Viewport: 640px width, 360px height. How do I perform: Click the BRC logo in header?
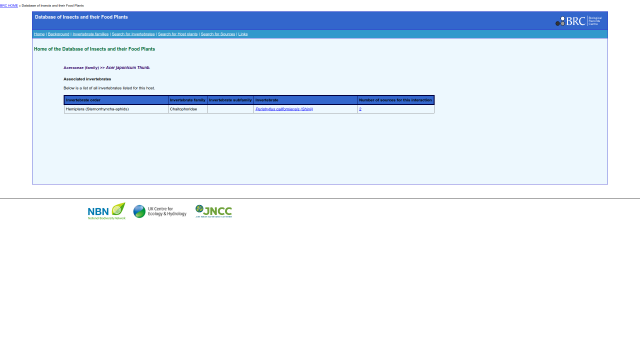tap(578, 21)
